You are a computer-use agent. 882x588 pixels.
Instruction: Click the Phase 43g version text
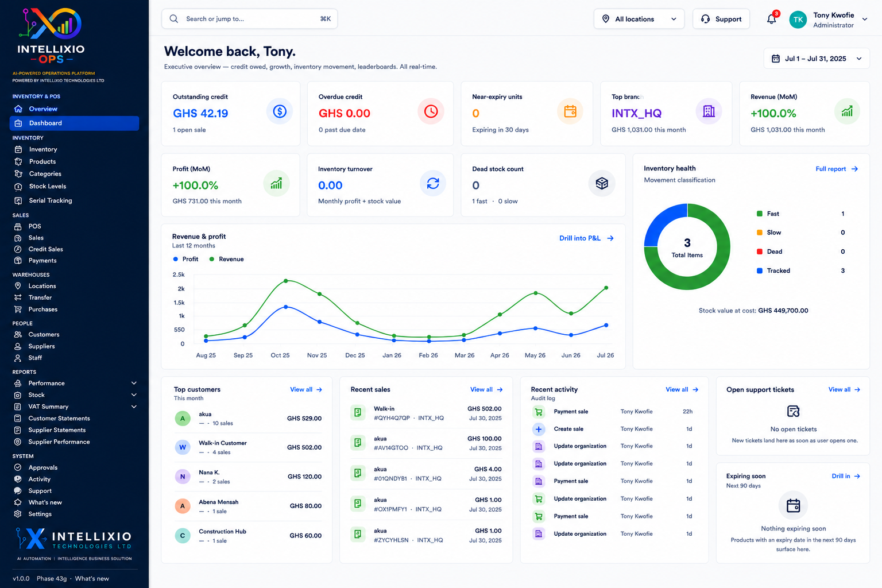52,578
